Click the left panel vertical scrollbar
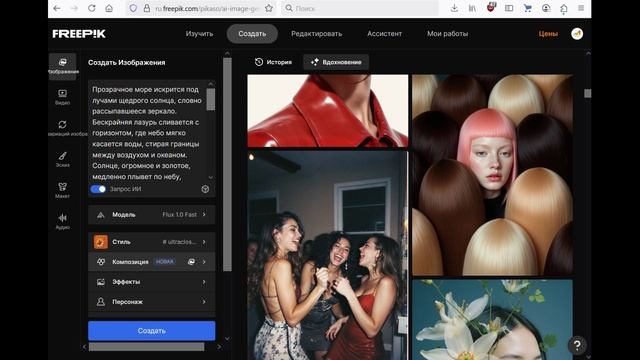640x360 pixels. pyautogui.click(x=227, y=164)
